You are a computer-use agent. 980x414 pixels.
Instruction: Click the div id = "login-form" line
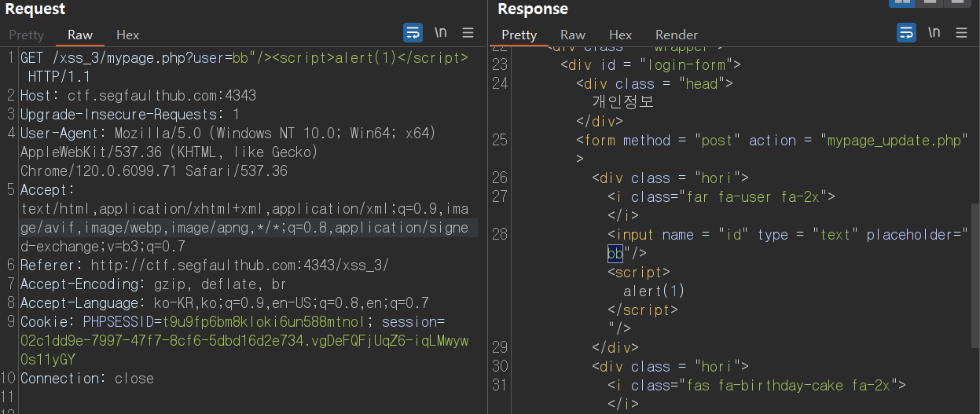[651, 64]
